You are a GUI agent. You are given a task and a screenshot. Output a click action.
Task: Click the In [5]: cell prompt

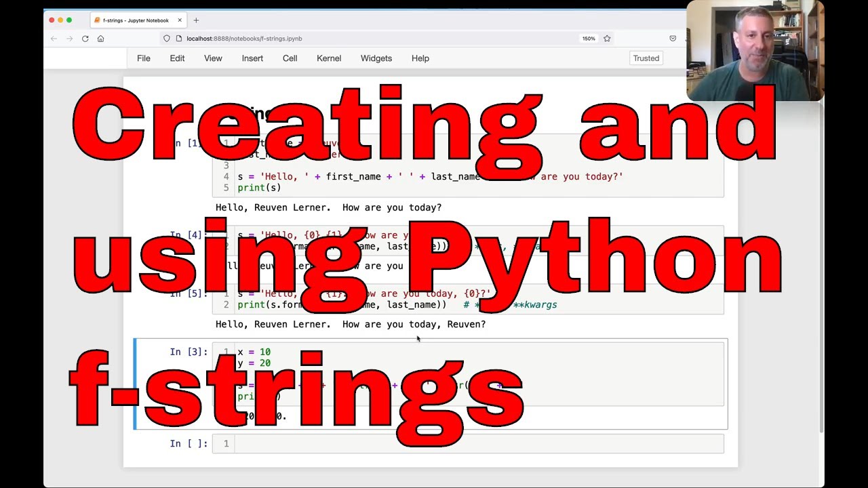(x=189, y=293)
